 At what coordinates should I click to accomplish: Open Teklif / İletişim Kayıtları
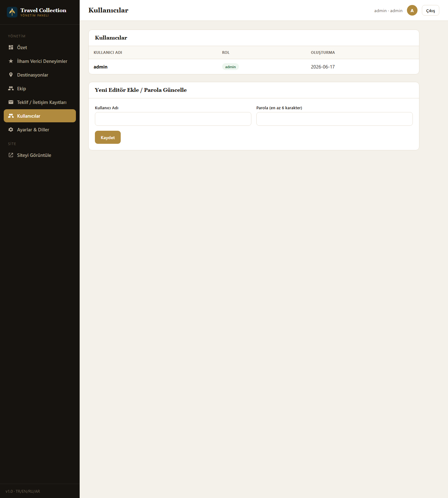click(x=40, y=102)
